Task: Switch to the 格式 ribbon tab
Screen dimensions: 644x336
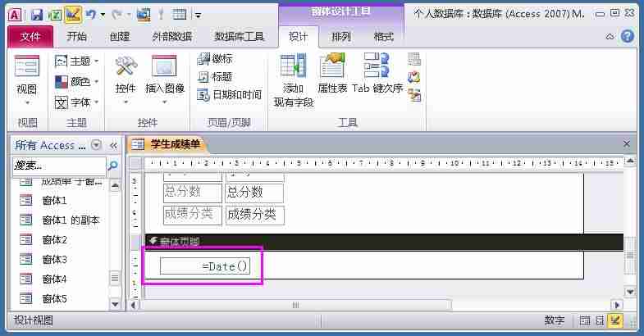Action: click(384, 37)
